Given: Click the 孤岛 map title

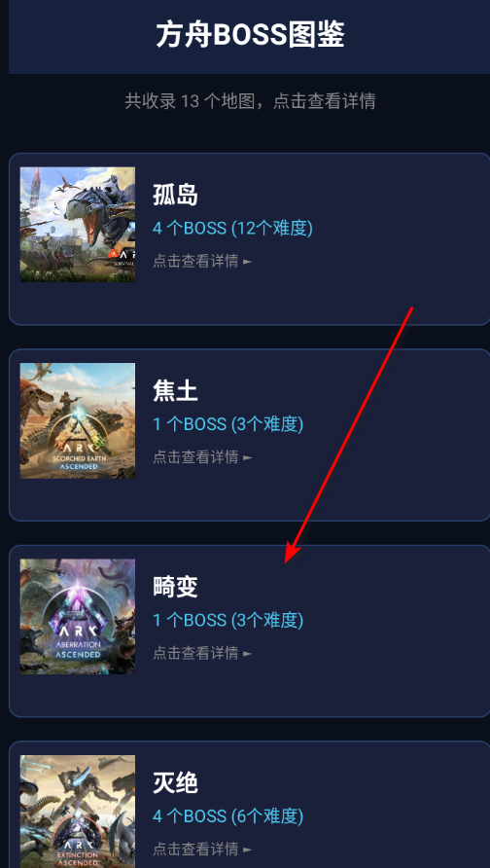Looking at the screenshot, I should 175,196.
